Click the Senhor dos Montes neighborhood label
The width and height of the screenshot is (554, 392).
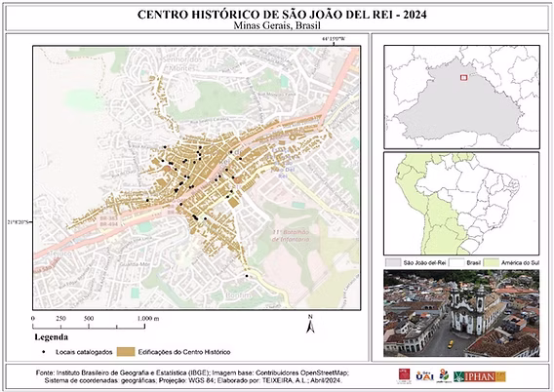181,63
